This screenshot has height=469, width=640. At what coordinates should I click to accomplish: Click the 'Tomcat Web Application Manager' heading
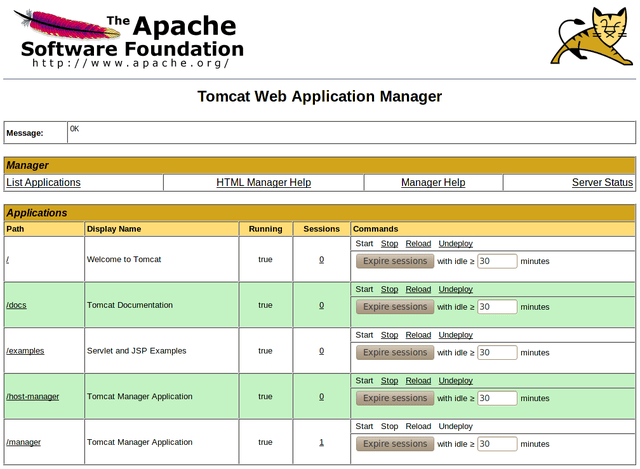point(320,97)
